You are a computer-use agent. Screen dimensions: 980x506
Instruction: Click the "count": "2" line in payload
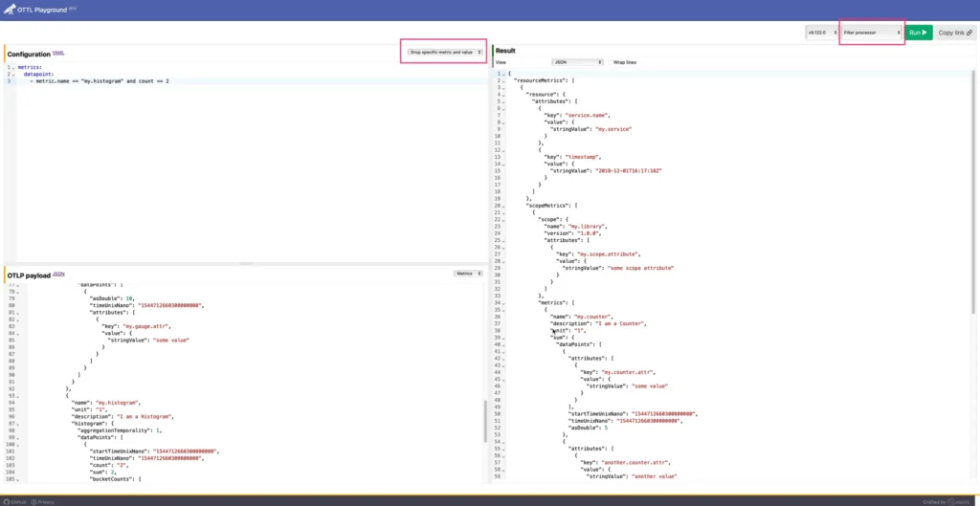click(x=109, y=466)
